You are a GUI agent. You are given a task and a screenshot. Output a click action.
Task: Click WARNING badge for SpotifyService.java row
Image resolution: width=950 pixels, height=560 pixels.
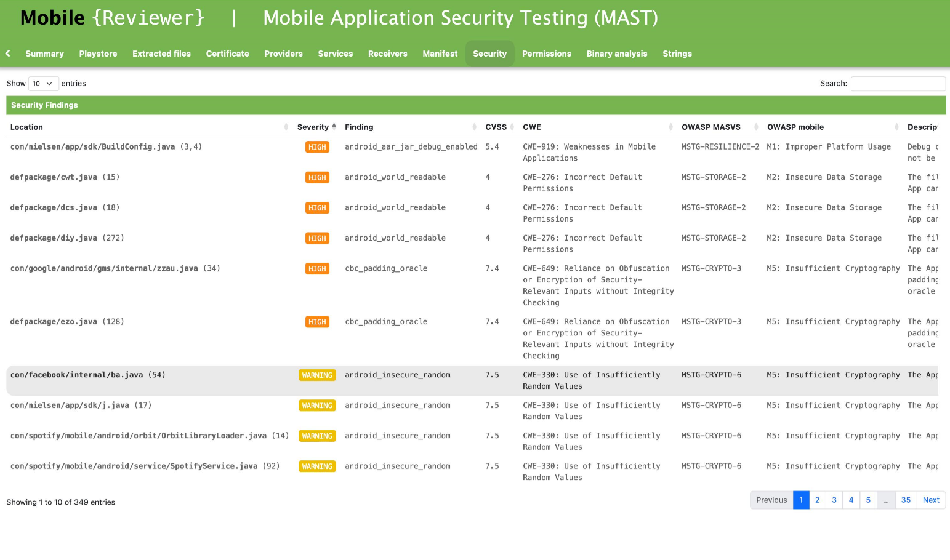[x=317, y=466]
